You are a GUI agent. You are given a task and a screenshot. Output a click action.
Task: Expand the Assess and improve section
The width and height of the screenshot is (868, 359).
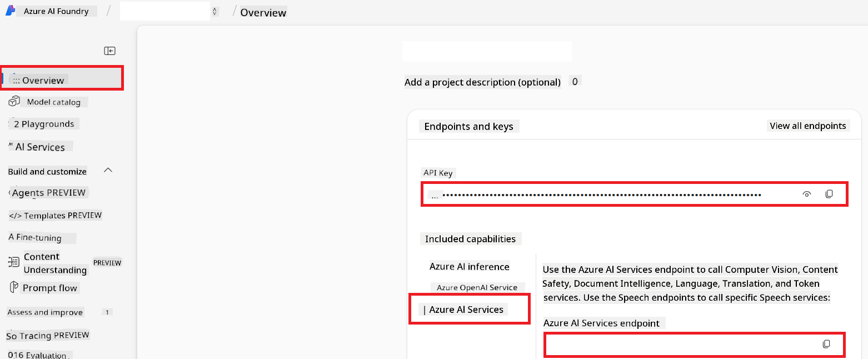click(x=44, y=312)
